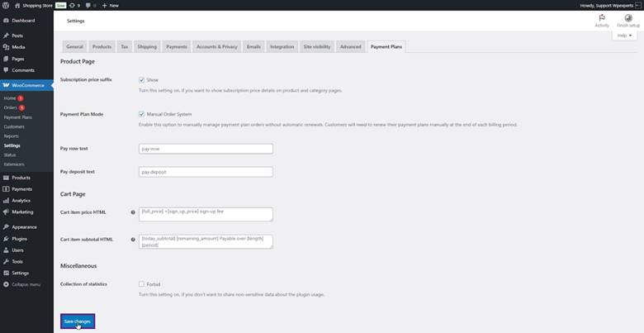Collapse the admin menu
The width and height of the screenshot is (644, 333).
[21, 284]
